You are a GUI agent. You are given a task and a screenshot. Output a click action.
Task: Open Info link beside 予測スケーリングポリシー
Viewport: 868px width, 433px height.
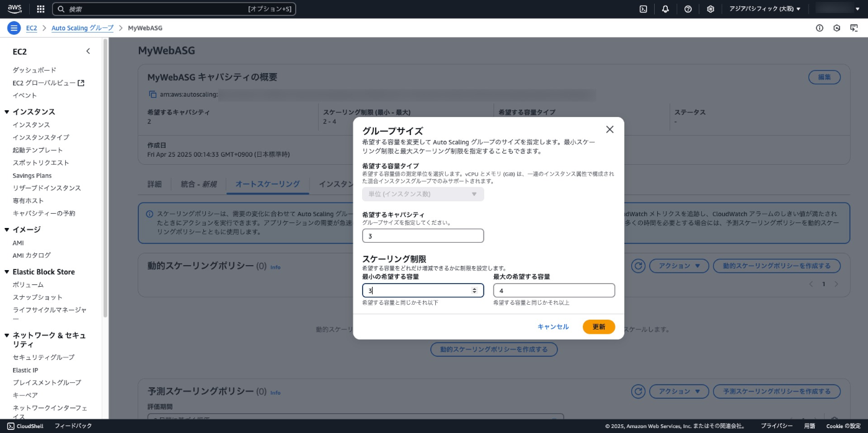point(275,393)
